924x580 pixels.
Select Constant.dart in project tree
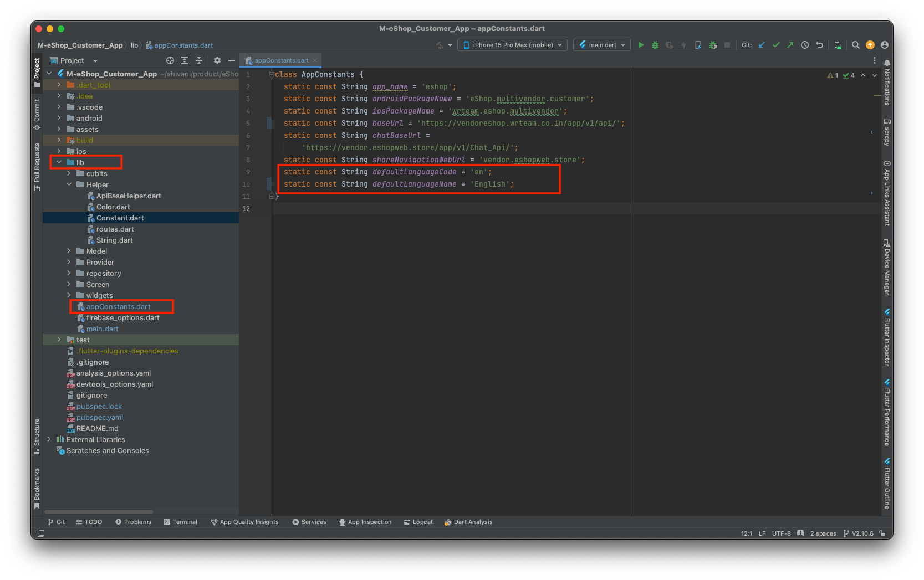[141, 218]
